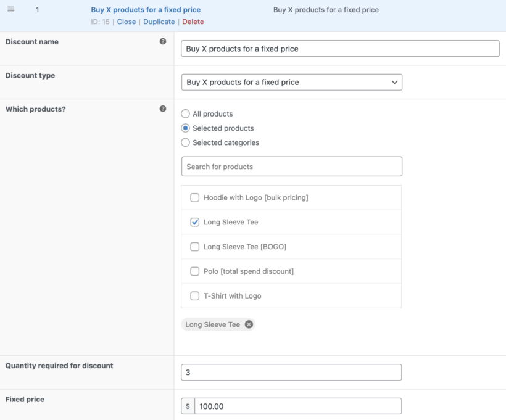Screen dimensions: 506x420
Task: Delete the Buy X products discount
Action: [x=193, y=21]
